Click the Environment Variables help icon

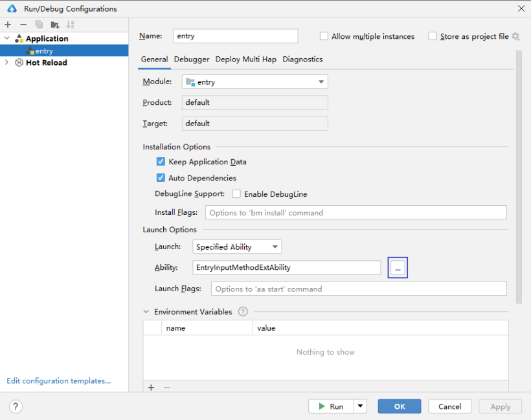pos(243,311)
